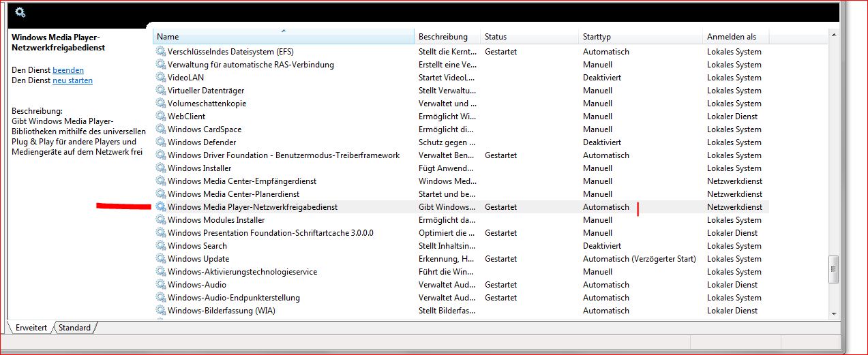Select Windows Media Player-Netzwerkfreigabedienst row name
Screen dimensions: 868x355
click(x=252, y=207)
